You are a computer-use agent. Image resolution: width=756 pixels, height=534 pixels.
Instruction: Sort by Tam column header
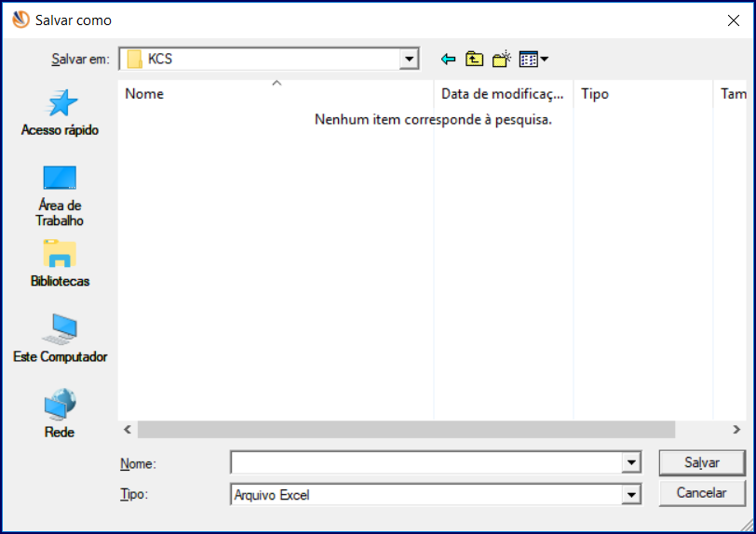(x=730, y=94)
